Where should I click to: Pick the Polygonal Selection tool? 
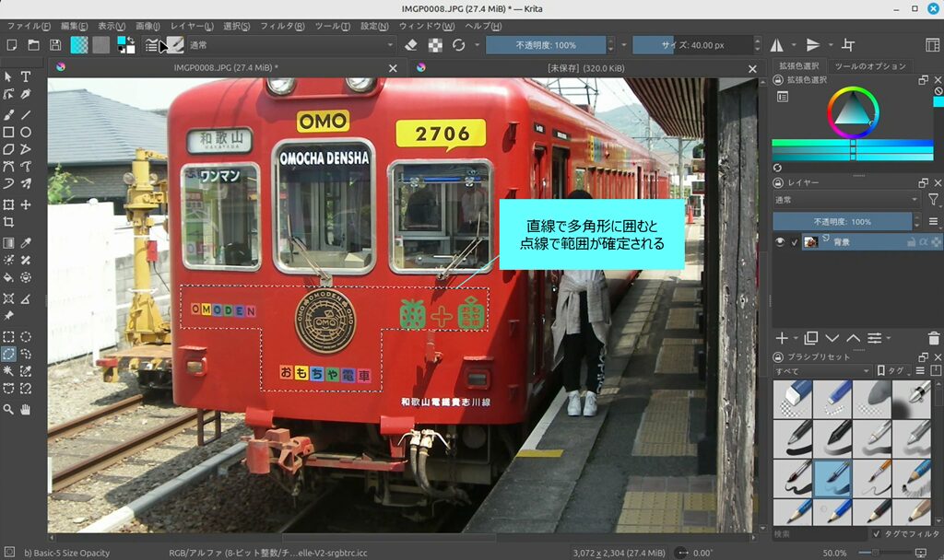click(8, 354)
